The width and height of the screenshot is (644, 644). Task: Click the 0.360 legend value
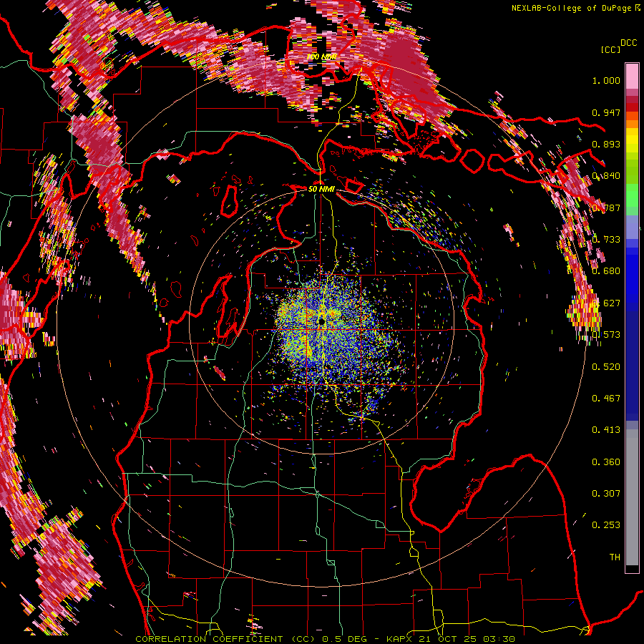[x=606, y=462]
